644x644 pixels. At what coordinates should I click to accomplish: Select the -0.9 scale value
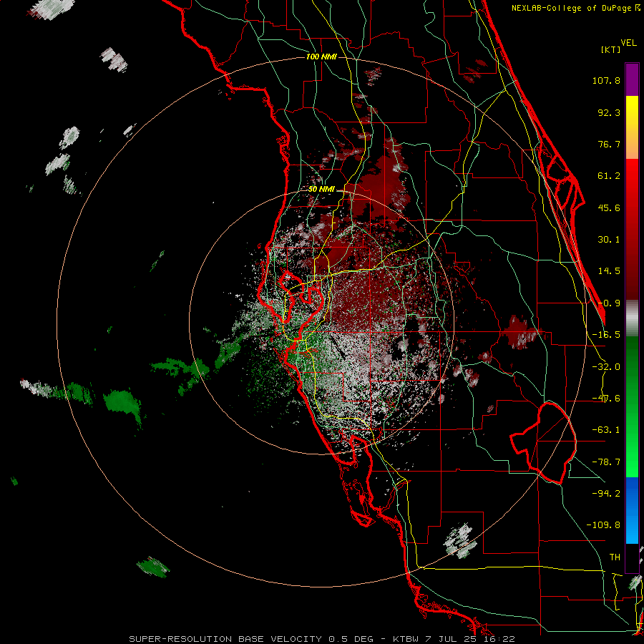click(x=609, y=303)
